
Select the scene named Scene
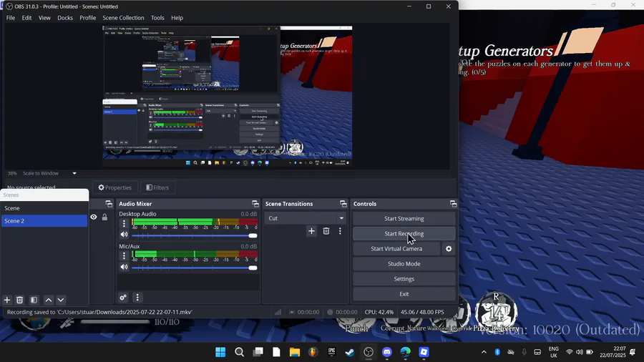tap(44, 208)
